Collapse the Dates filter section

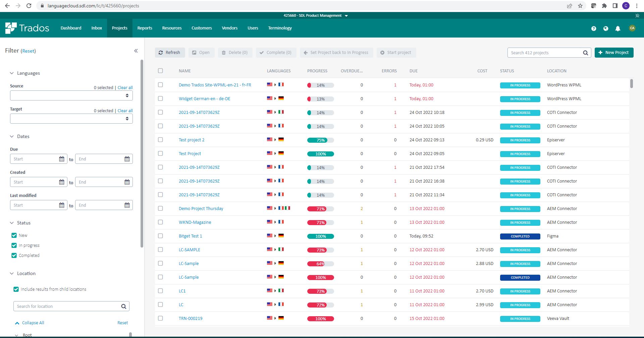[12, 136]
